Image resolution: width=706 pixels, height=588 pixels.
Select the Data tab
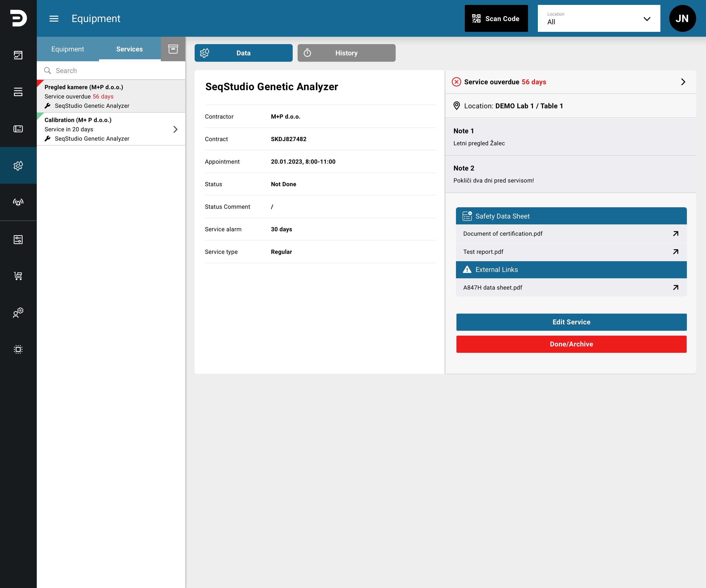pos(243,53)
